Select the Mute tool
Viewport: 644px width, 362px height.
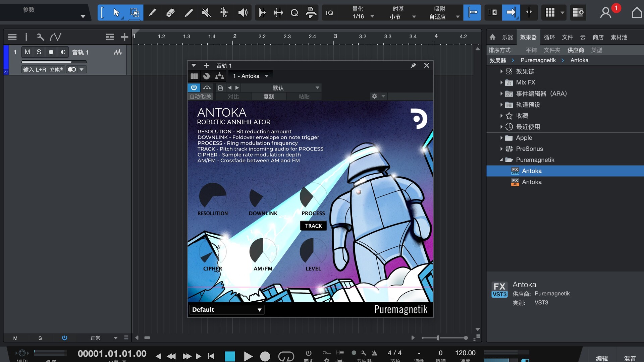206,13
